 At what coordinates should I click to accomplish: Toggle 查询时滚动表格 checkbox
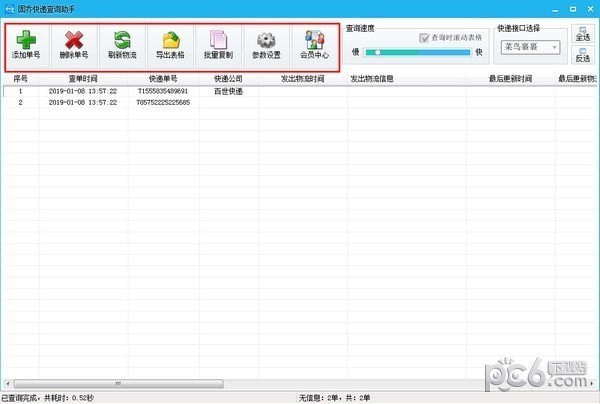(x=424, y=38)
